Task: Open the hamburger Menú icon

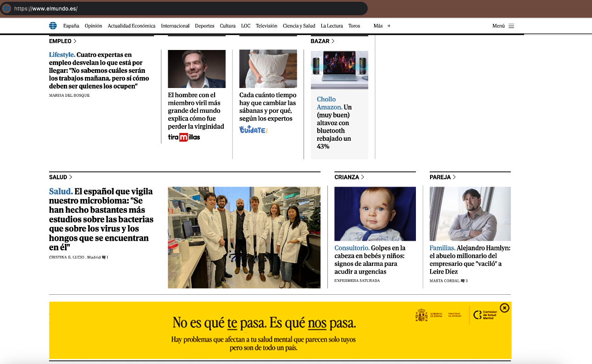Action: (511, 26)
